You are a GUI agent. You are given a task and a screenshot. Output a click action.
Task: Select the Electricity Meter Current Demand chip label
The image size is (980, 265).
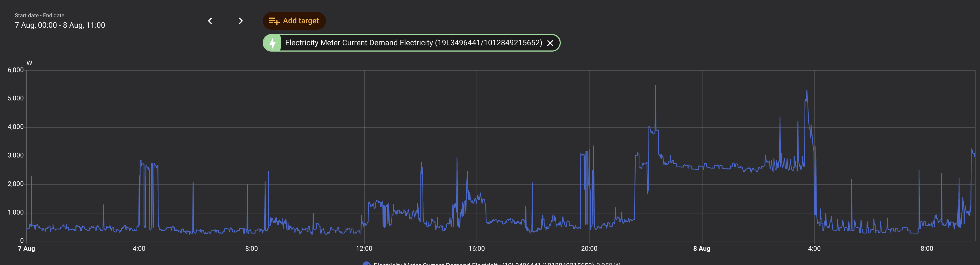click(x=413, y=43)
